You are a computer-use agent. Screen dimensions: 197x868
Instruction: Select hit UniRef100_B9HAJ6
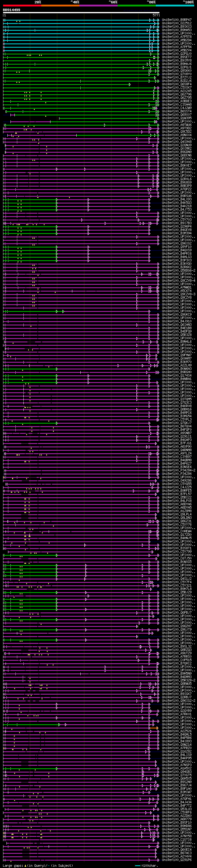tap(177, 64)
